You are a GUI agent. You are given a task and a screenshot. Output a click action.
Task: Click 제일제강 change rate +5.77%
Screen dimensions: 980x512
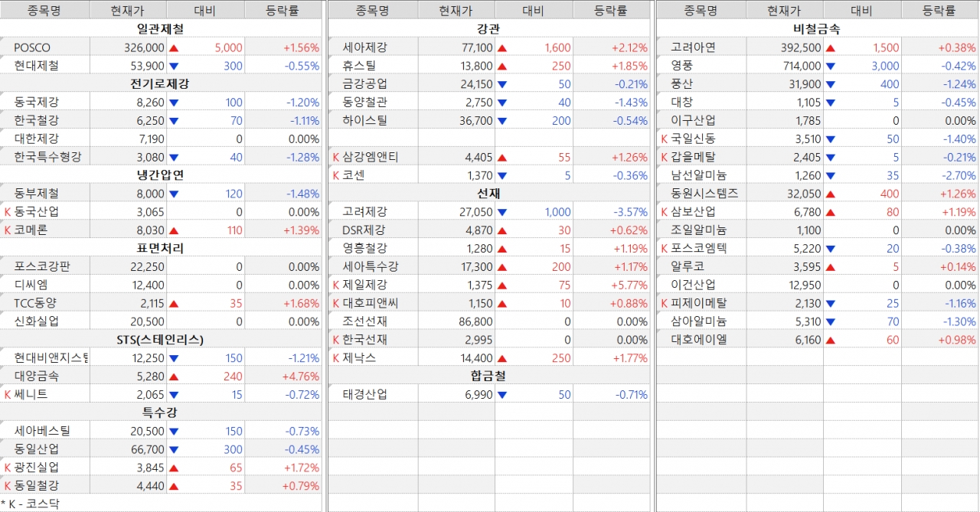click(x=629, y=285)
